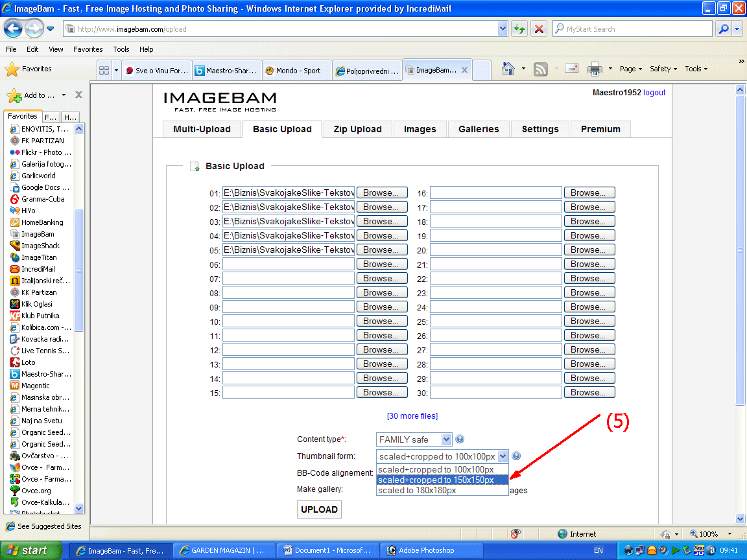This screenshot has width=747, height=560.
Task: Click the Quick Tabs grid icon
Action: [x=104, y=71]
